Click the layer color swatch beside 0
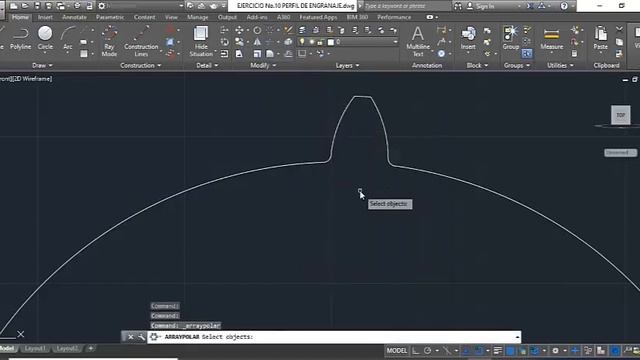This screenshot has height=360, width=640. (x=331, y=42)
